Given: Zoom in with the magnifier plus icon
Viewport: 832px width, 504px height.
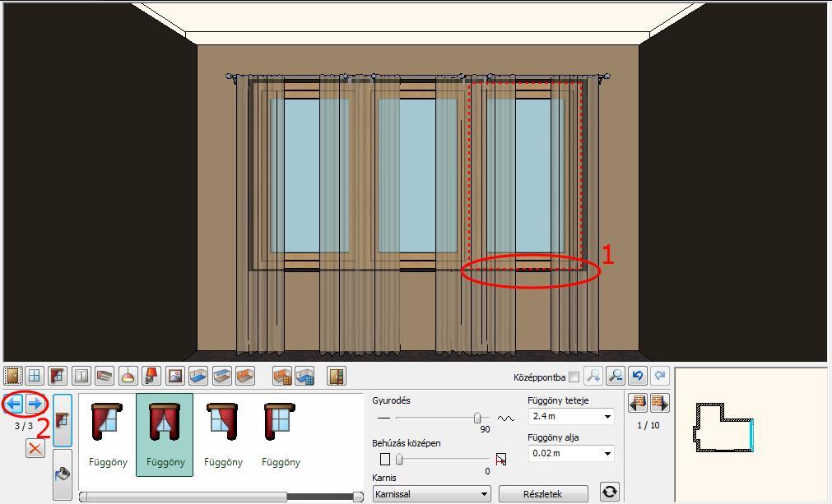Looking at the screenshot, I should 593,377.
